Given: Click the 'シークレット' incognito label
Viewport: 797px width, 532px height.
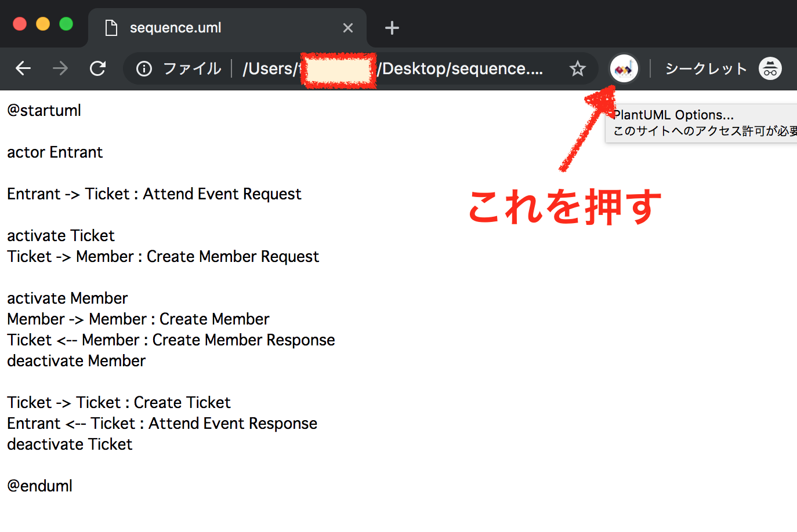Looking at the screenshot, I should 705,68.
